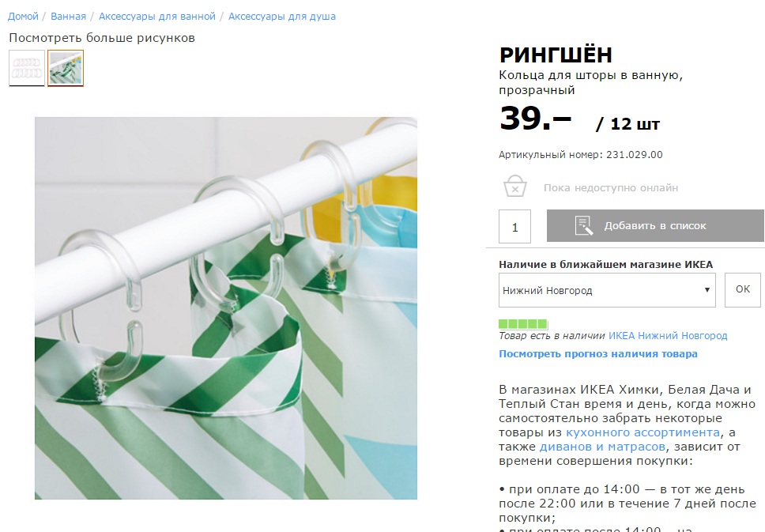Open кухонного ассортимента link
The image size is (765, 532).
pyautogui.click(x=643, y=432)
